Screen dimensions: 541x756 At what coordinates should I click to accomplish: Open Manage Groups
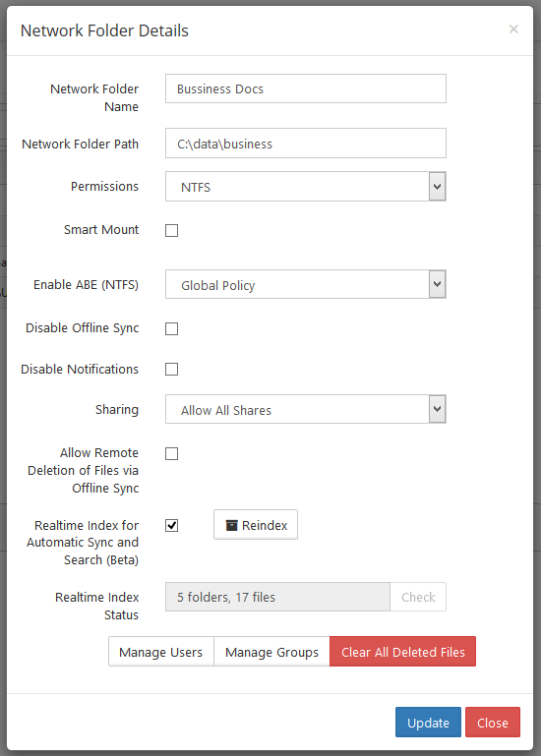(x=271, y=652)
